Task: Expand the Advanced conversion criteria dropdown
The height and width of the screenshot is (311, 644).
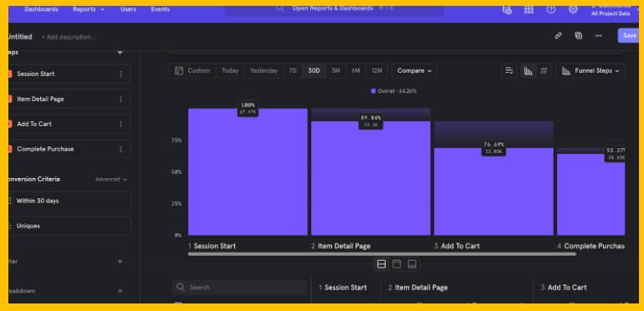Action: click(111, 179)
